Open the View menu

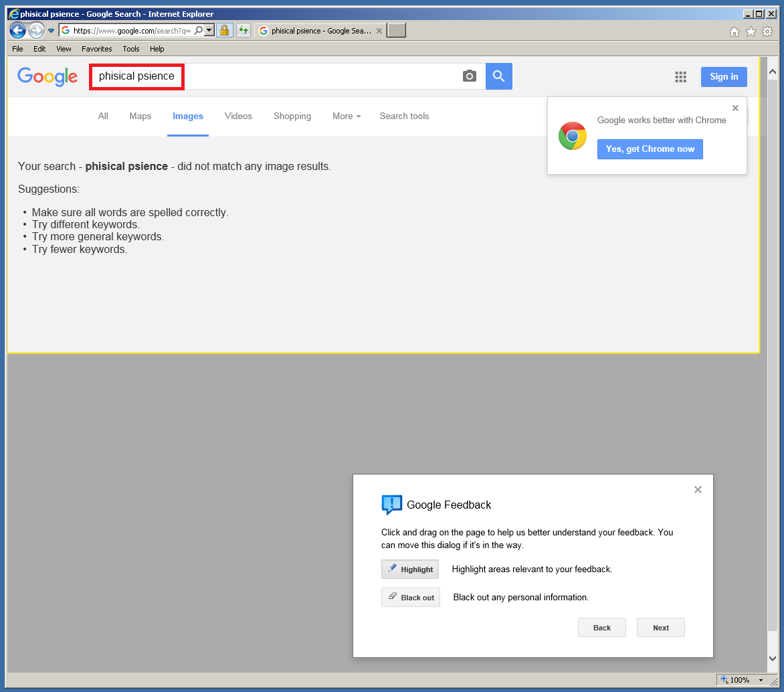64,49
